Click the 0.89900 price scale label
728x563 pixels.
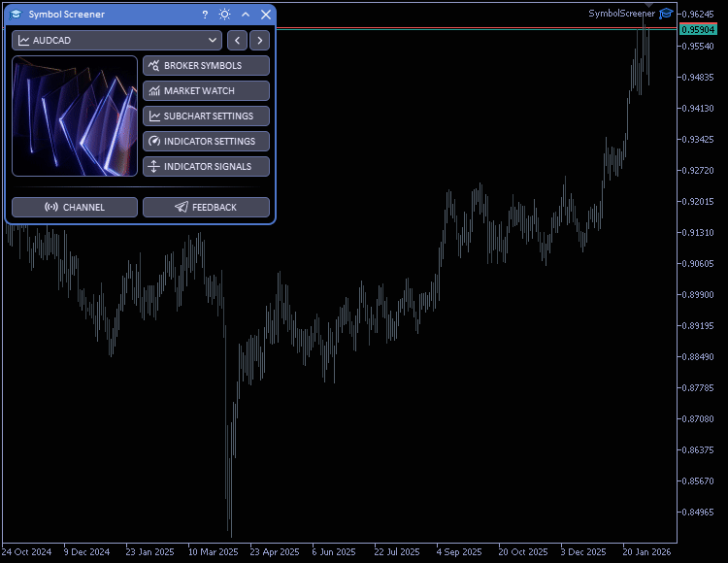698,295
